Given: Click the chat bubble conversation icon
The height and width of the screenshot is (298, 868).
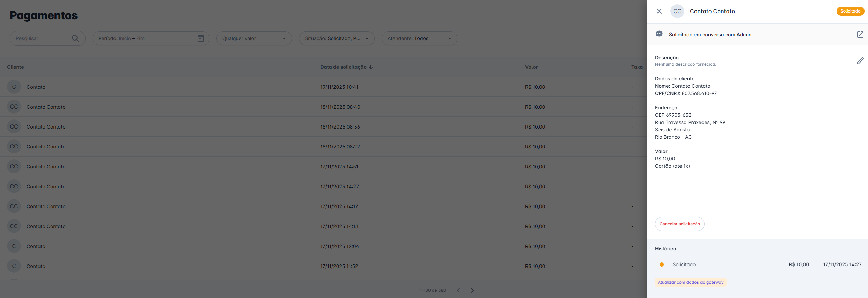Looking at the screenshot, I should click(659, 34).
